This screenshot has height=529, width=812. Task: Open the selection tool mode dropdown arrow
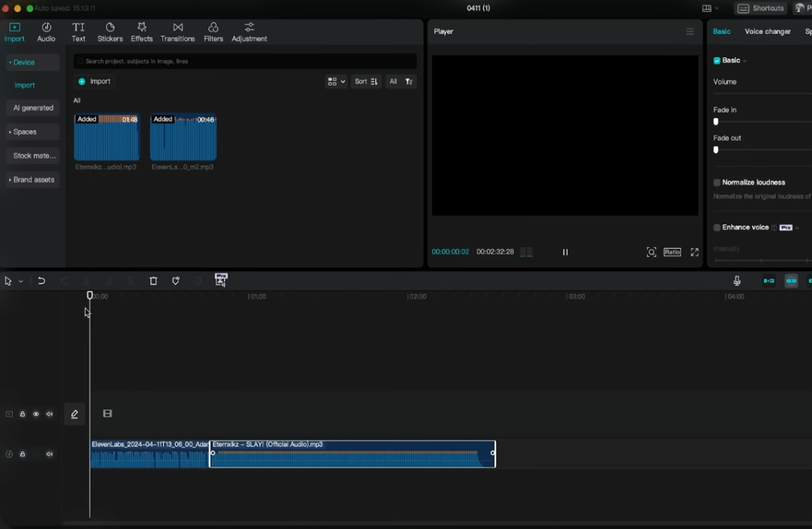click(21, 282)
